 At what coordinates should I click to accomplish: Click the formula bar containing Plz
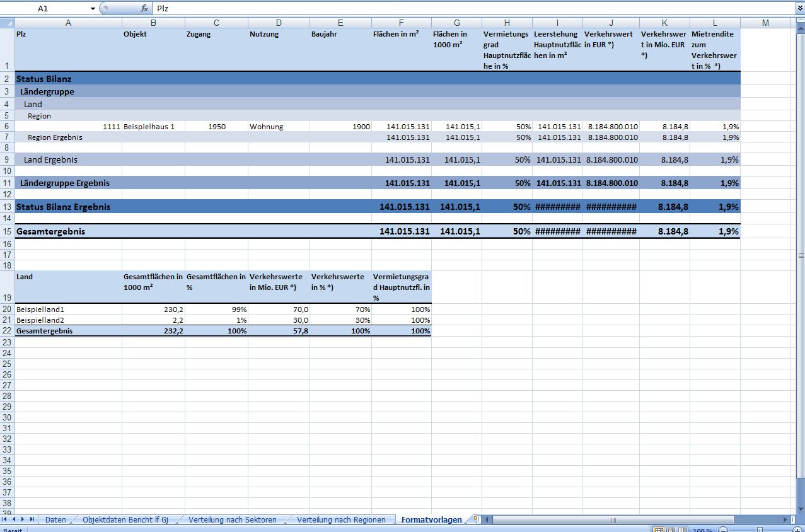pyautogui.click(x=473, y=9)
